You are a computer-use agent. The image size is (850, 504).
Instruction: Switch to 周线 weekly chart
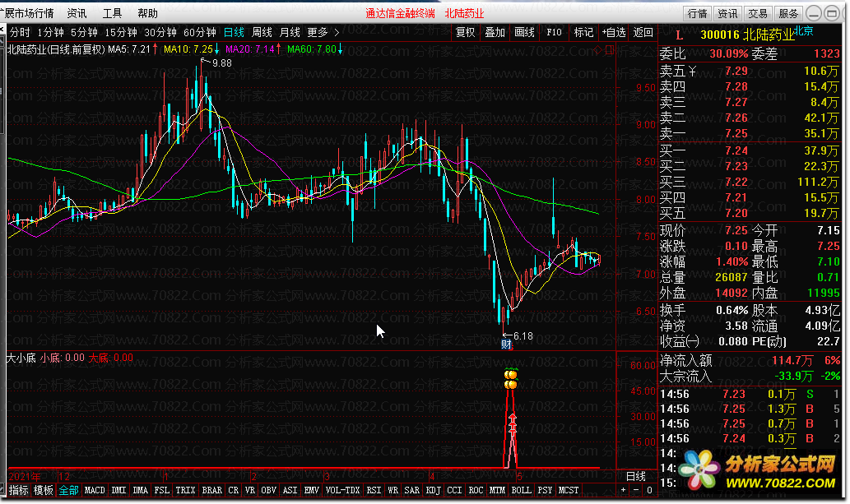pyautogui.click(x=262, y=33)
